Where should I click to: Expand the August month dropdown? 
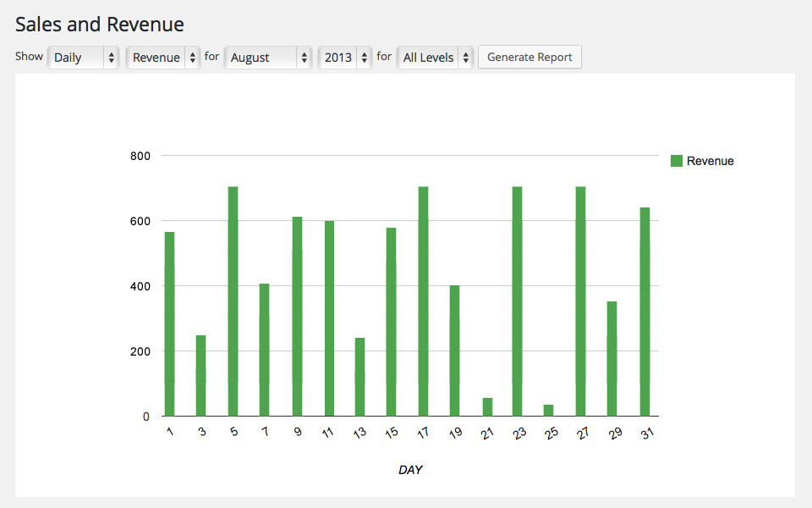(x=268, y=58)
